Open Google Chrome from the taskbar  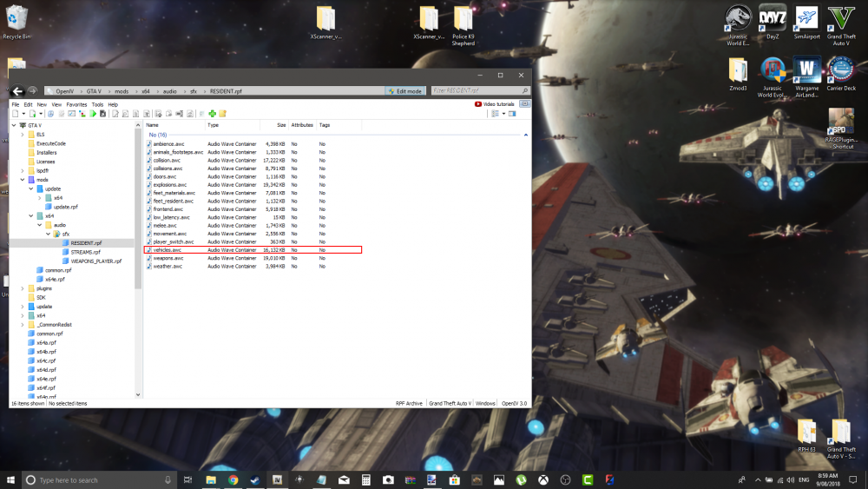click(233, 479)
